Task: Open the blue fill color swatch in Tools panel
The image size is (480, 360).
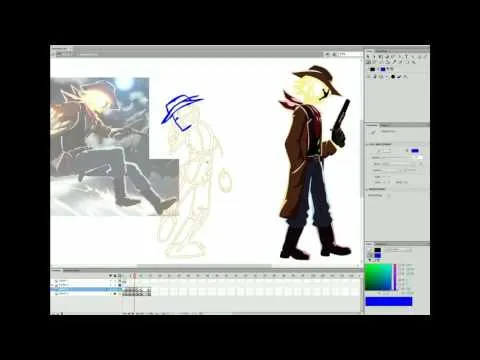Action: click(383, 69)
